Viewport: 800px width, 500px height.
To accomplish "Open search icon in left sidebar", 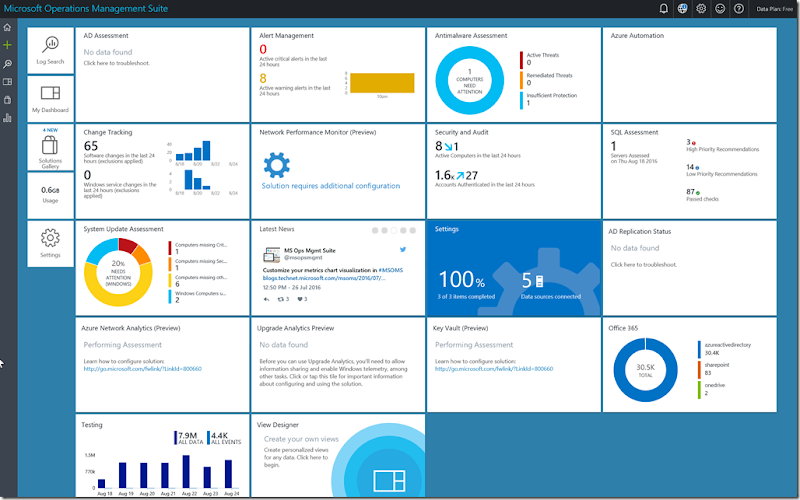I will pyautogui.click(x=7, y=64).
